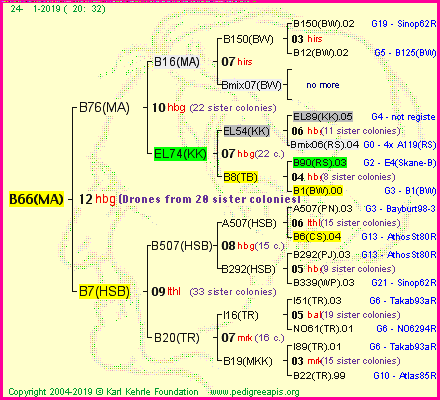Click the yellow B8(TB) entry
Screen dimensions: 440x400
[240, 177]
